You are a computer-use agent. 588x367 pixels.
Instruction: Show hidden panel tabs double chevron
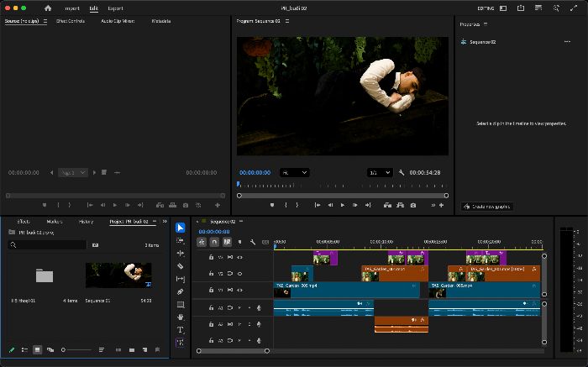click(x=165, y=222)
